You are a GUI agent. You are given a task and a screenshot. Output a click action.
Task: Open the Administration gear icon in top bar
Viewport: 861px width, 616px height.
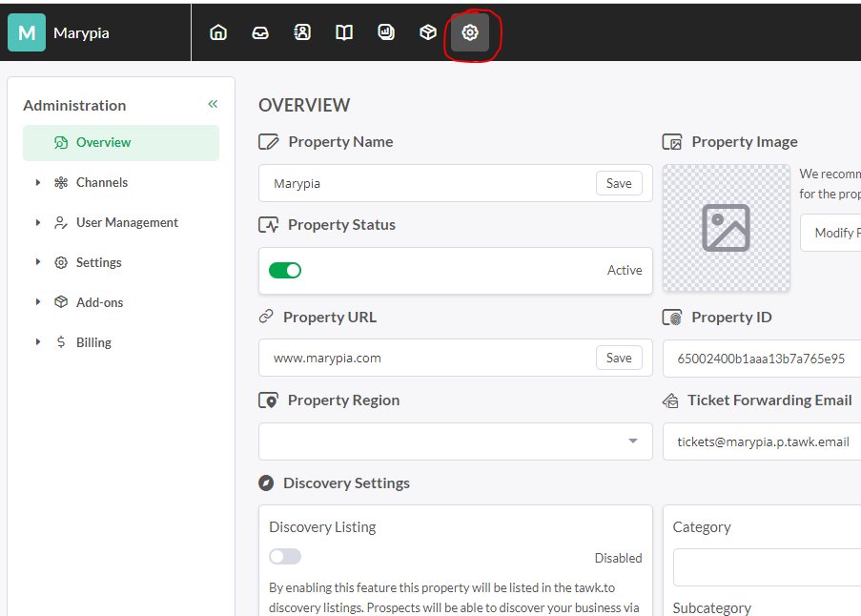point(470,32)
